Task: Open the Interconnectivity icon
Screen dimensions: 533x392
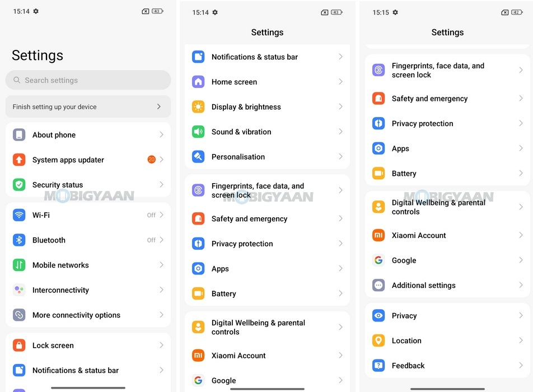Action: [19, 290]
